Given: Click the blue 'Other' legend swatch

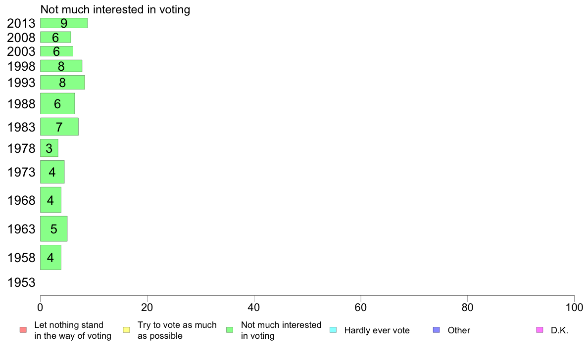Looking at the screenshot, I should [x=437, y=330].
